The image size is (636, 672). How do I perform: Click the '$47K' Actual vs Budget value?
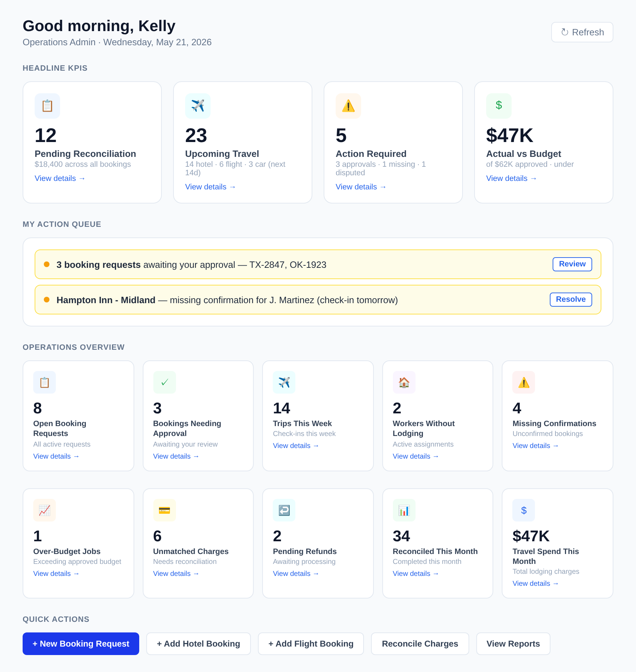(510, 135)
